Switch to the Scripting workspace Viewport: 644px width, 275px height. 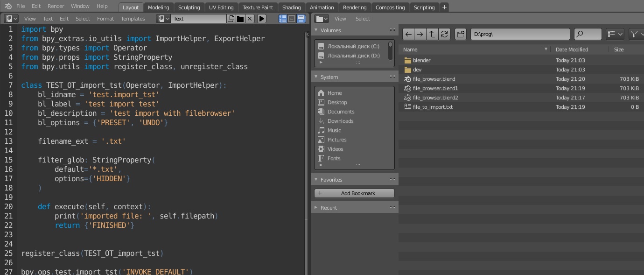(x=424, y=7)
